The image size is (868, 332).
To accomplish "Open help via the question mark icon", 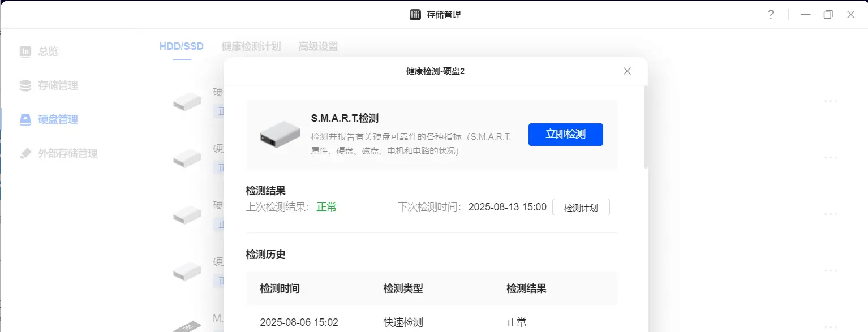I will coord(771,15).
